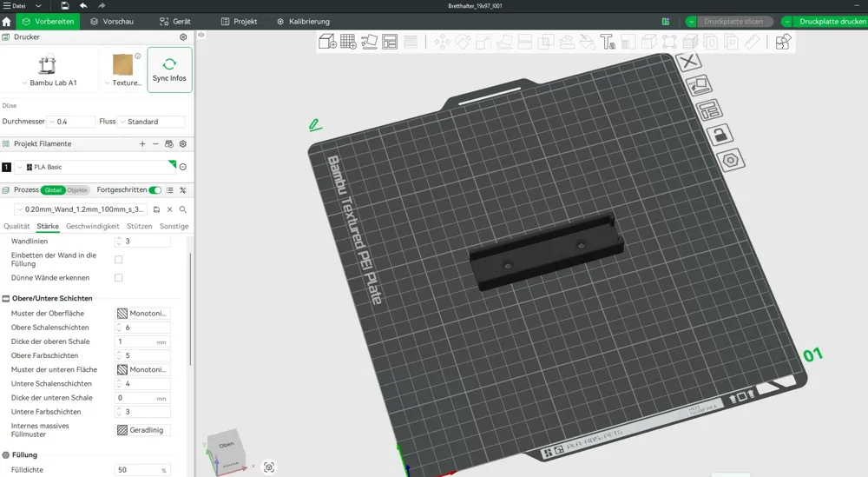
Task: Select the Measure ruler tool
Action: pos(753,42)
